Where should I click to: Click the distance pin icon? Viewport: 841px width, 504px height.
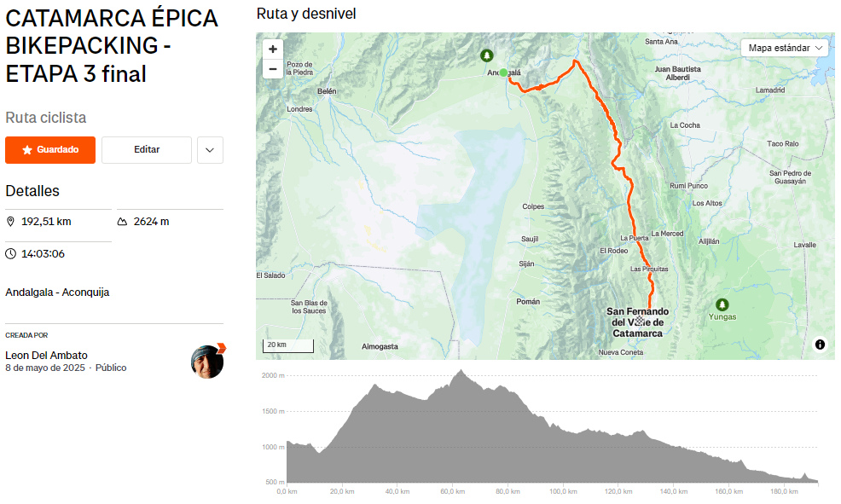10,222
